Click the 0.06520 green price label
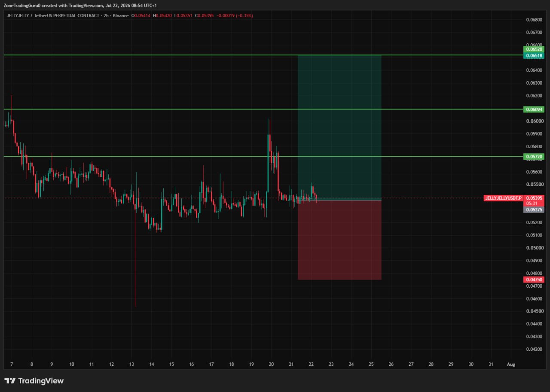The image size is (550, 392). (534, 49)
